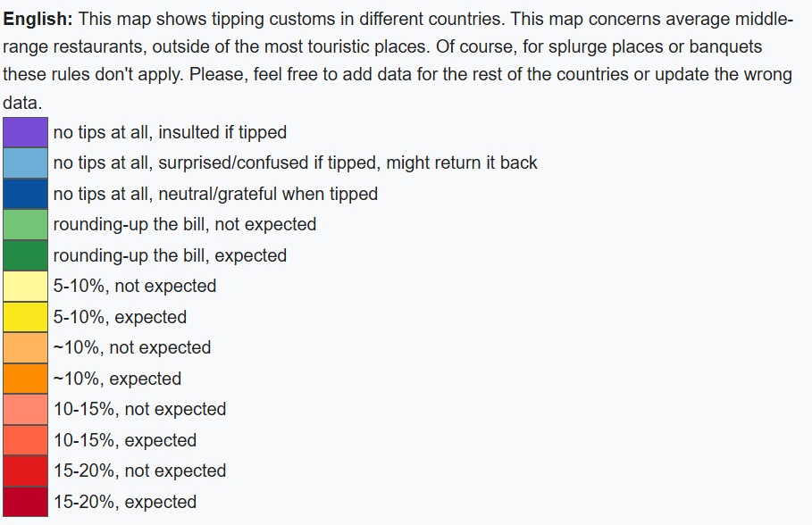Click the '15-20%, expected' label text
This screenshot has height=525, width=812.
[124, 502]
